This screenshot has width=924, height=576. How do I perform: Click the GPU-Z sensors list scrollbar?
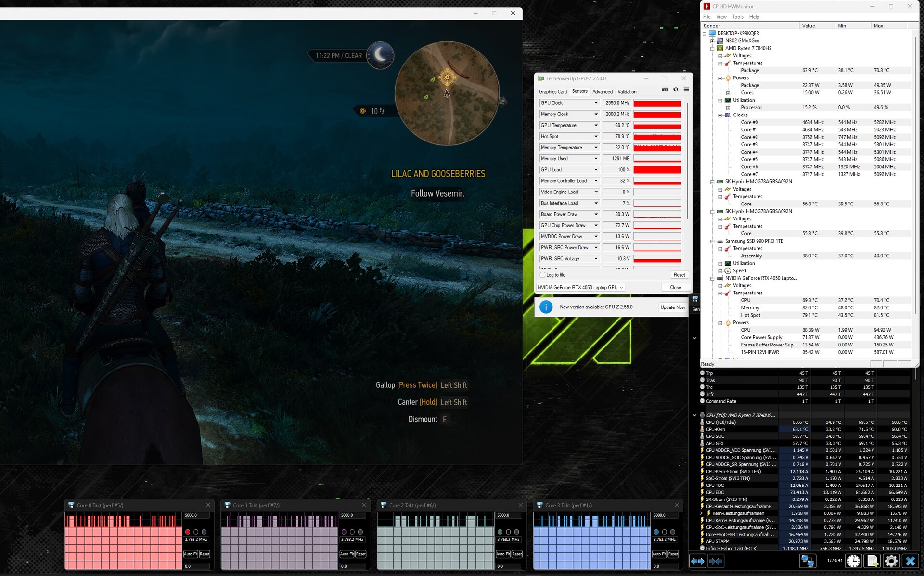(687, 159)
